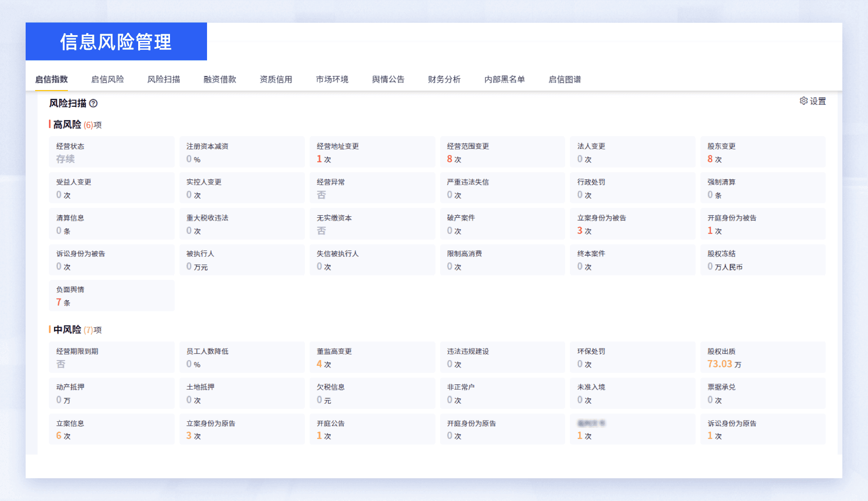Open settings via the 设置 gear icon
The height and width of the screenshot is (501, 868).
[812, 101]
